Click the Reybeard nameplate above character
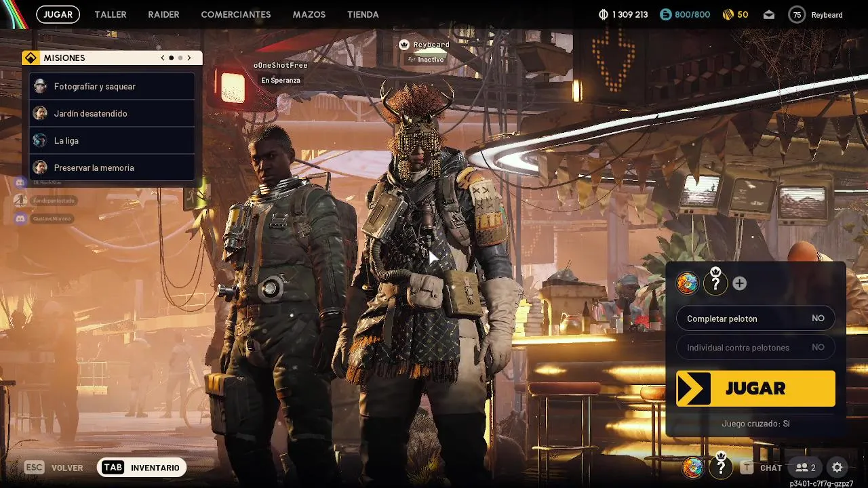Screen dimensions: 868x488 click(x=431, y=45)
